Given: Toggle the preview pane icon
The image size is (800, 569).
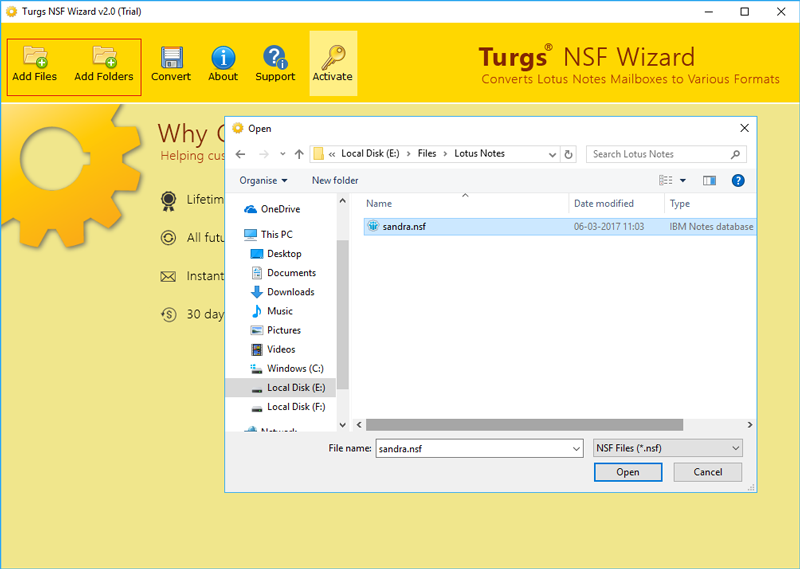Looking at the screenshot, I should (x=709, y=181).
